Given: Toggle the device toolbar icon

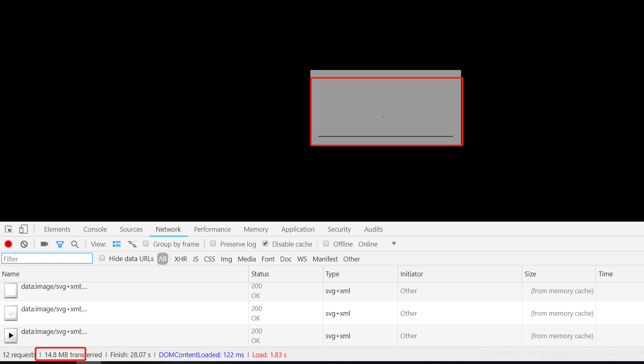Looking at the screenshot, I should pos(23,229).
